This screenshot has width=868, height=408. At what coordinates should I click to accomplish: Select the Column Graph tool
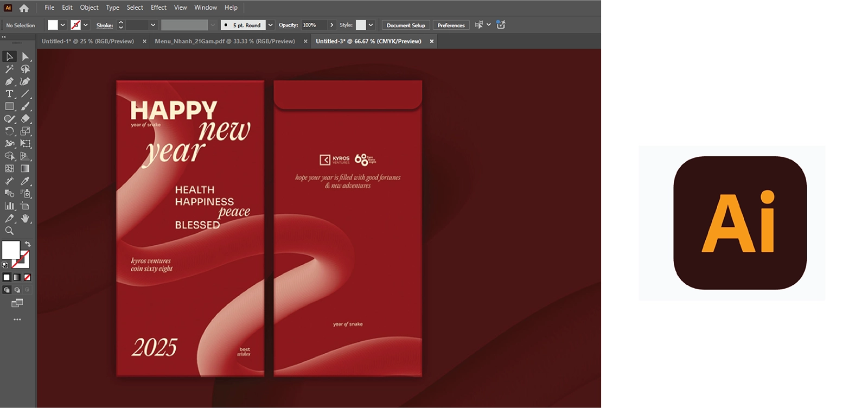[9, 206]
